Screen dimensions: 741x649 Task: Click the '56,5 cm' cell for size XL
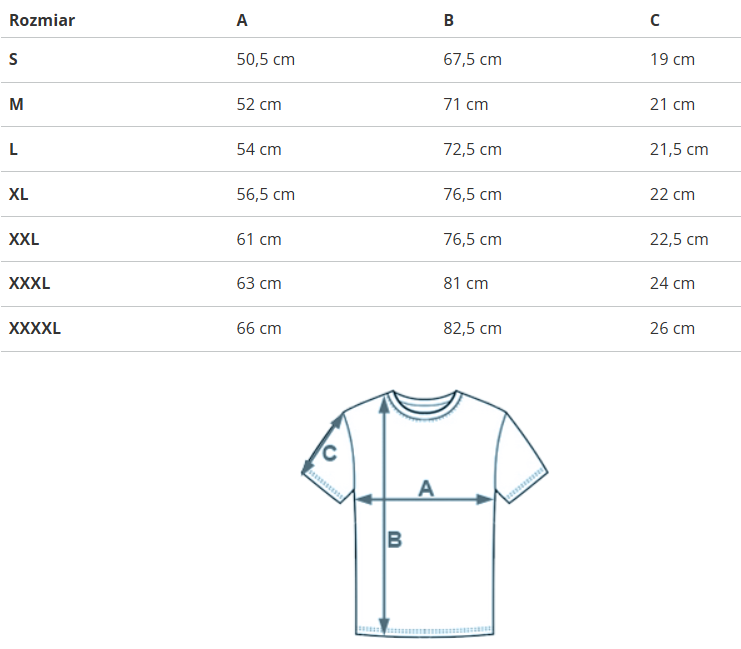[265, 194]
